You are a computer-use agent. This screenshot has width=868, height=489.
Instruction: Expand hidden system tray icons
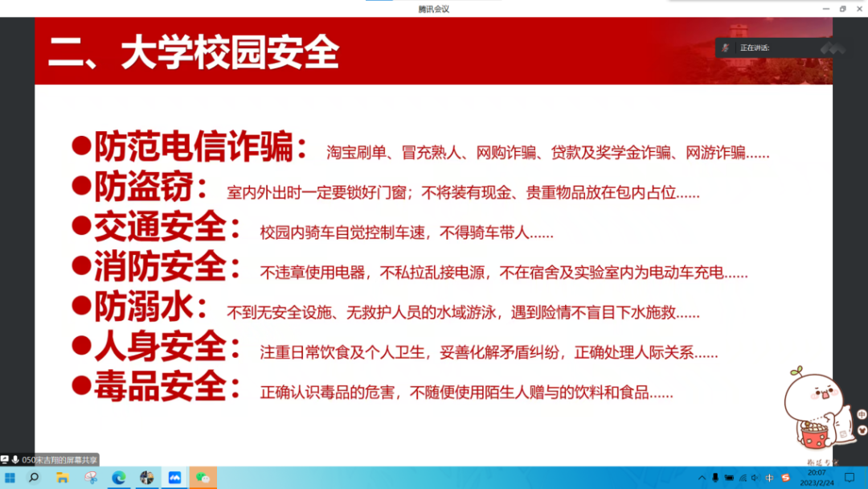pyautogui.click(x=702, y=478)
